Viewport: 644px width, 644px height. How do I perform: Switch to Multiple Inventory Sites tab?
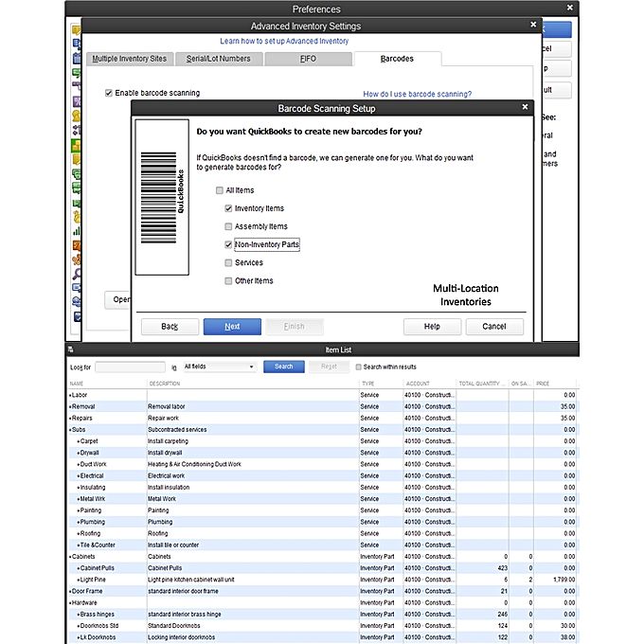point(129,59)
